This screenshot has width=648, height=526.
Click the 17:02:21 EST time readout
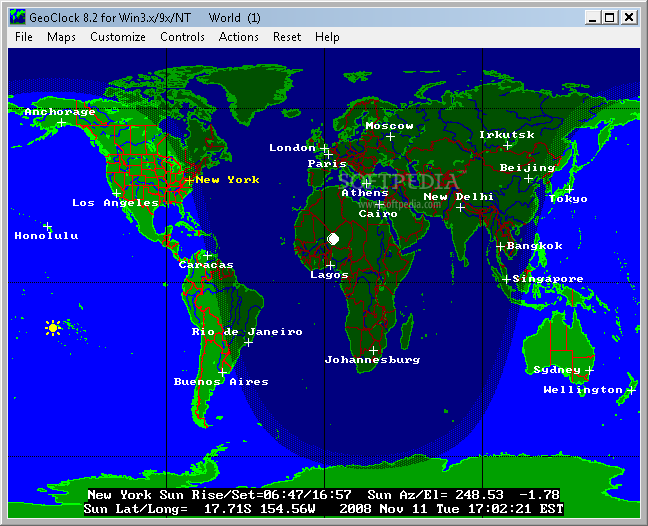[515, 509]
